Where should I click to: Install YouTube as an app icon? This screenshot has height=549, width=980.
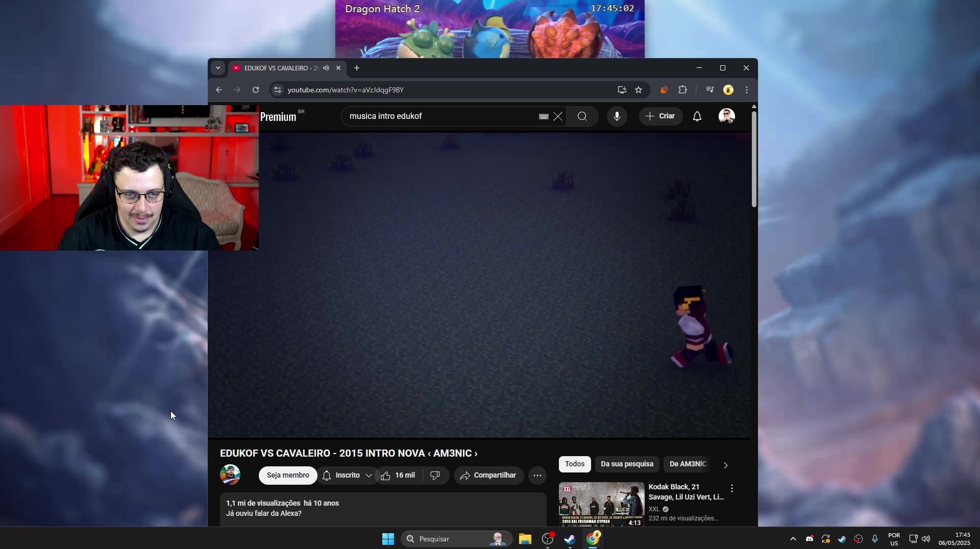click(x=622, y=90)
